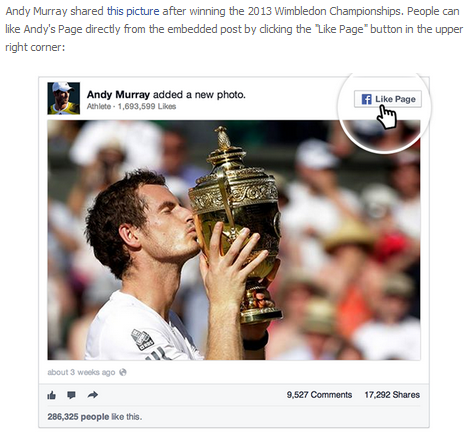Click the share arrow icon

tap(93, 395)
